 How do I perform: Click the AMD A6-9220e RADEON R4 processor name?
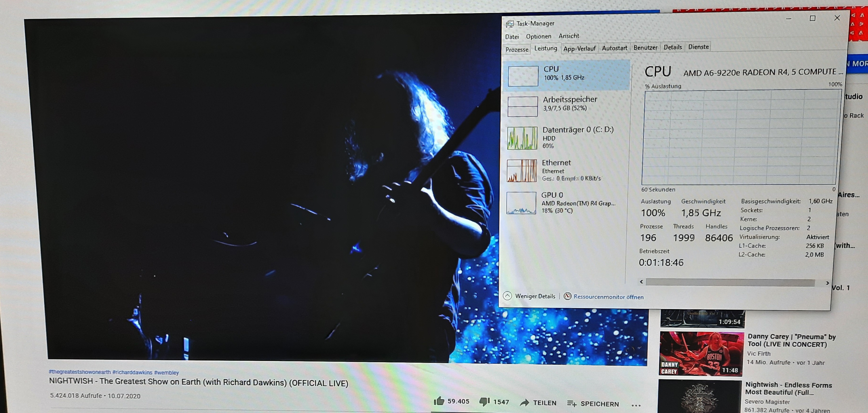(763, 72)
